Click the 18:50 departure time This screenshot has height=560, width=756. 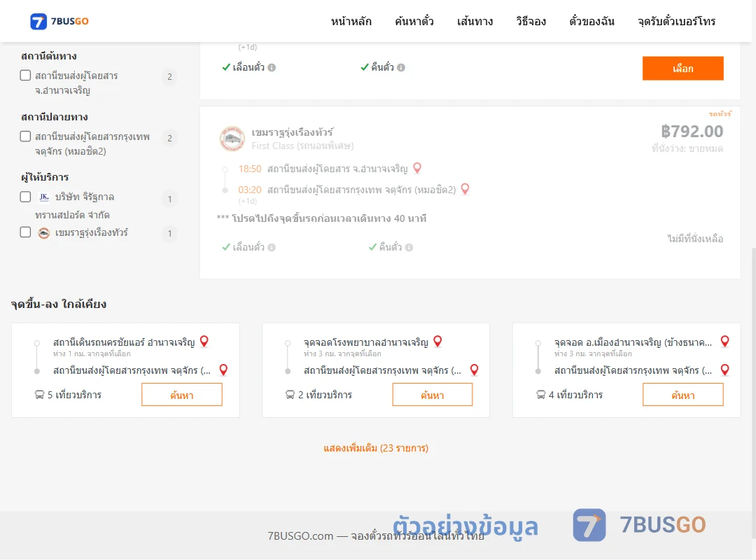[250, 169]
